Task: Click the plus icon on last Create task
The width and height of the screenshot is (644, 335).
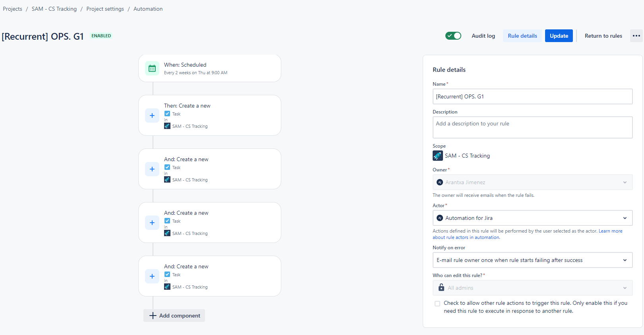Action: click(152, 276)
